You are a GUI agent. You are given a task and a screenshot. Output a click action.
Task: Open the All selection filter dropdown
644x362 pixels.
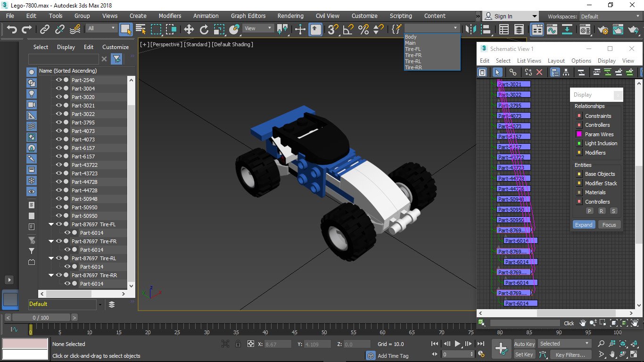pos(100,28)
